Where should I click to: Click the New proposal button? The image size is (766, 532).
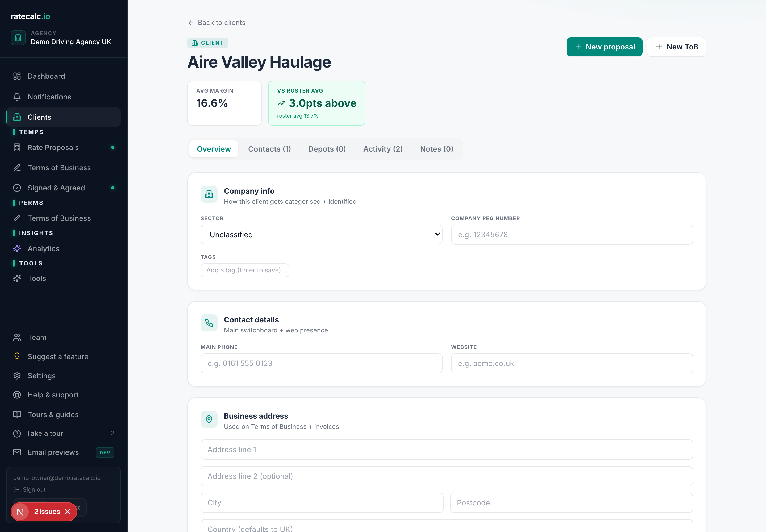pyautogui.click(x=604, y=47)
